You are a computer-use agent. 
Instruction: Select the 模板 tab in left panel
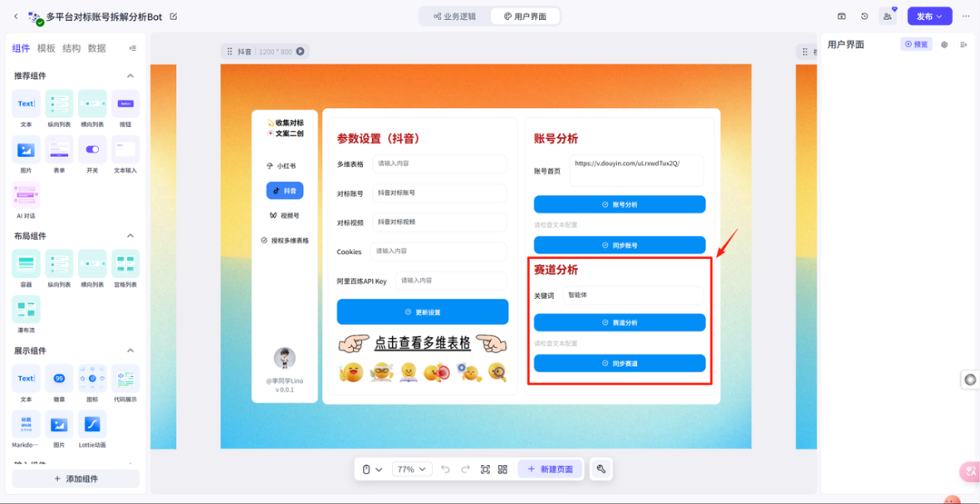tap(46, 48)
